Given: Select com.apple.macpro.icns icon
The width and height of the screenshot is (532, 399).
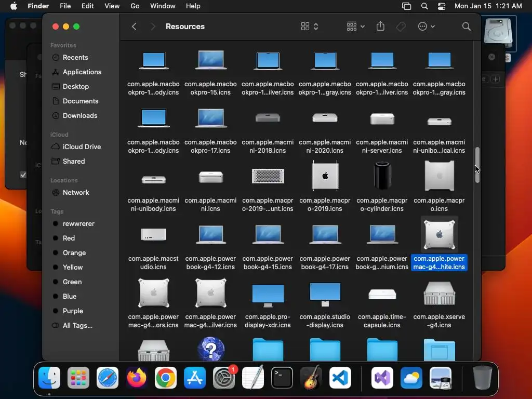Looking at the screenshot, I should 440,176.
